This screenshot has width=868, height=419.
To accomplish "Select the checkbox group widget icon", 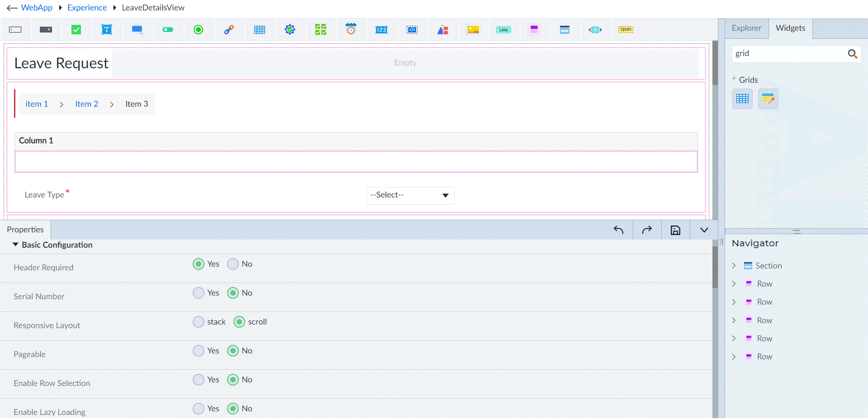I will (321, 30).
